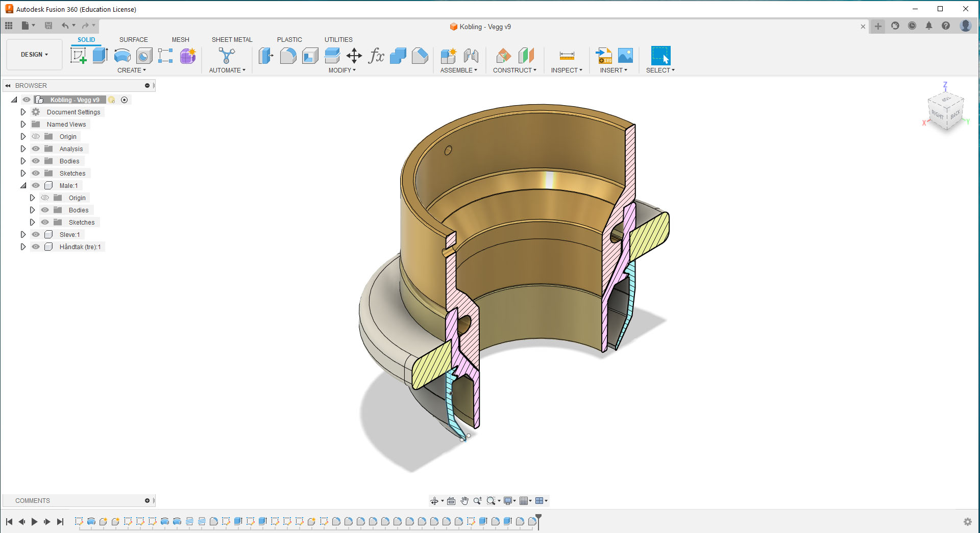980x533 pixels.
Task: Switch to the PLASTIC tab
Action: coord(289,40)
